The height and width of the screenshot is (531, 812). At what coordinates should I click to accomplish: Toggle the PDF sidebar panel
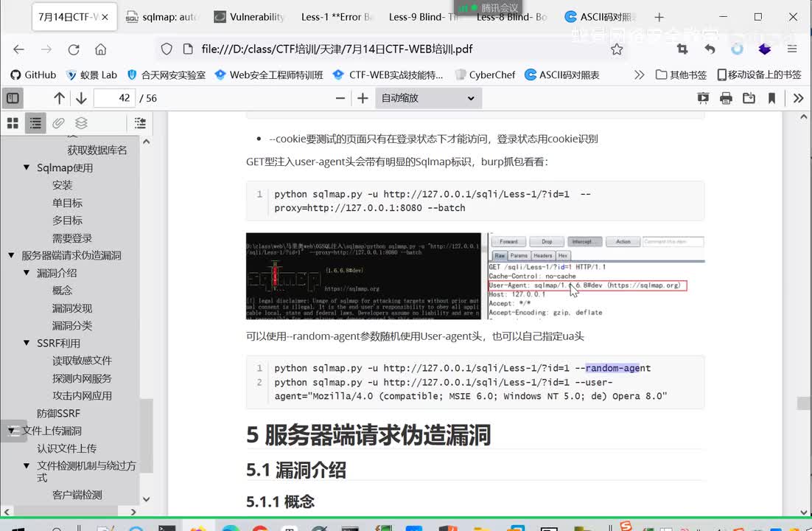point(13,98)
